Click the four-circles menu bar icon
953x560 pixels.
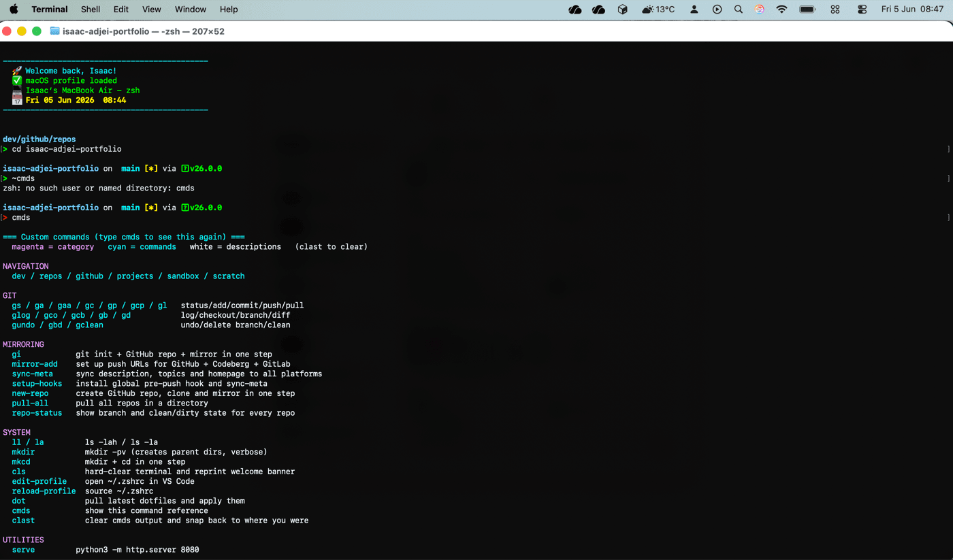point(835,10)
